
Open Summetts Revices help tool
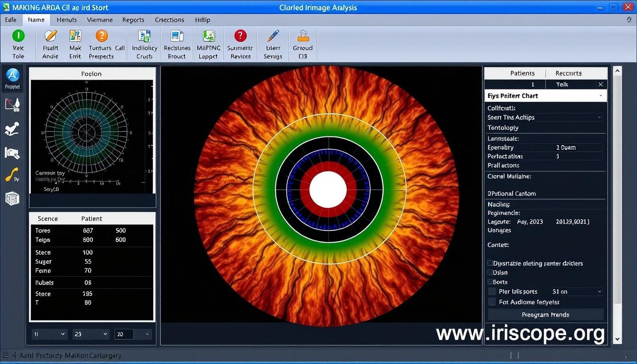240,44
